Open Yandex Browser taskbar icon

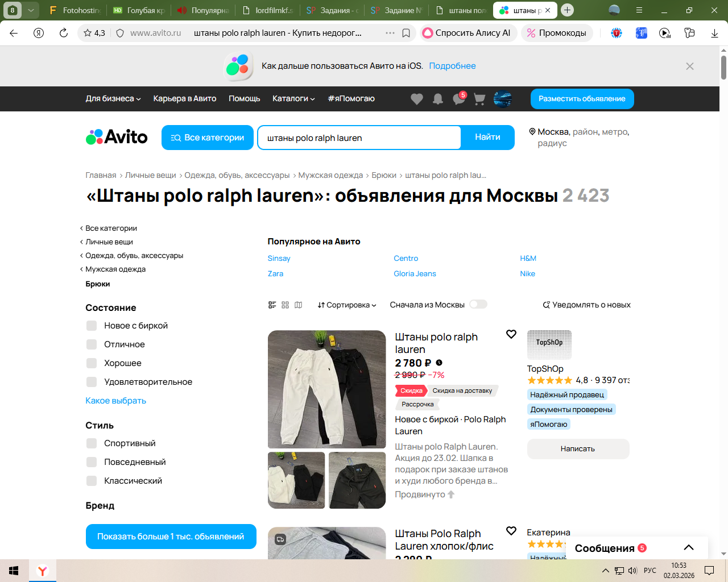43,571
